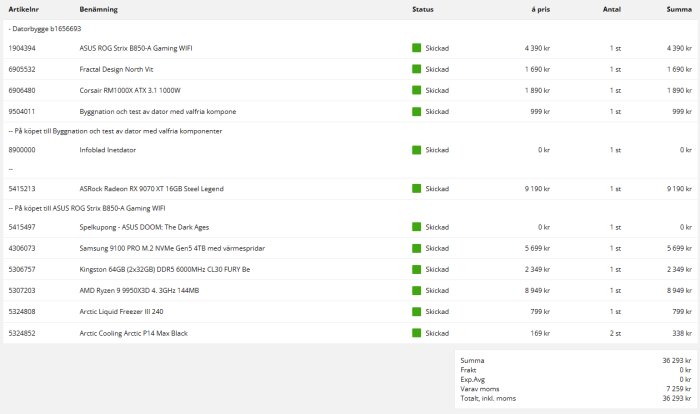700x414 pixels.
Task: Open product Kingston 64GB DDR5 6000MHz FURY
Action: (x=165, y=269)
